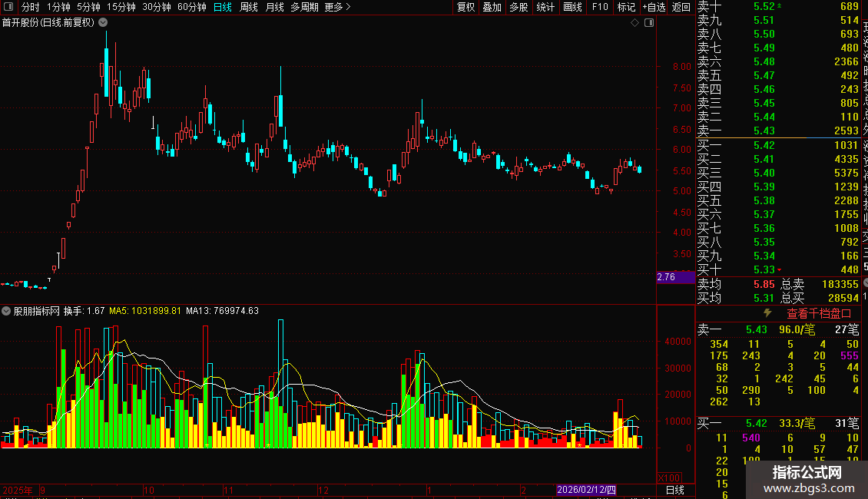Click the 总买 28594 total
This screenshot has width=868, height=499.
click(x=820, y=298)
